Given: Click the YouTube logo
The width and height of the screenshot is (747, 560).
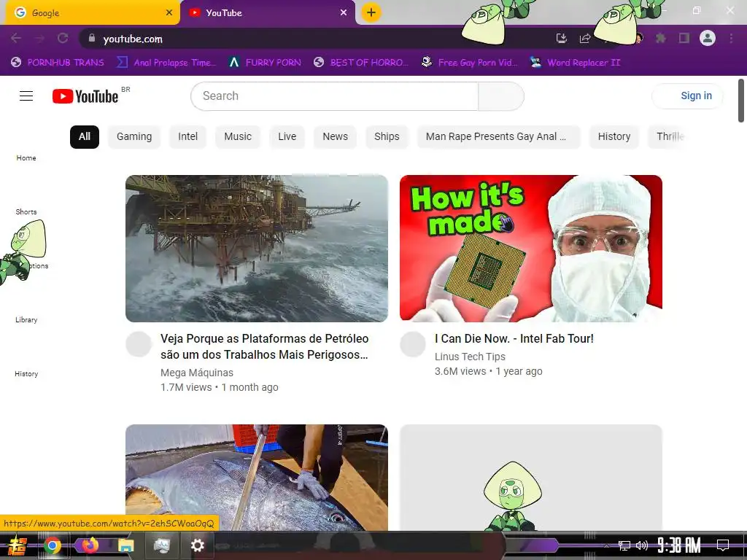Looking at the screenshot, I should pos(86,96).
